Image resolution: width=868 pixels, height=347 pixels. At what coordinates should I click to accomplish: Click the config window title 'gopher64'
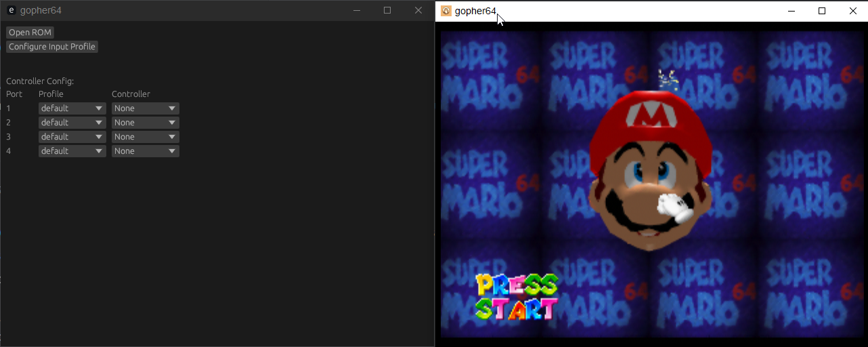pyautogui.click(x=41, y=10)
